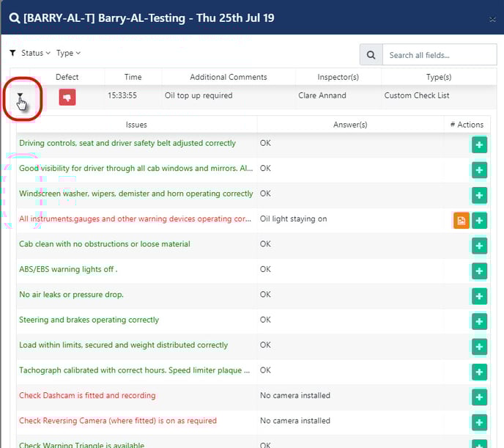Add action for Check Reversing Camera row
The image size is (504, 448).
[479, 422]
